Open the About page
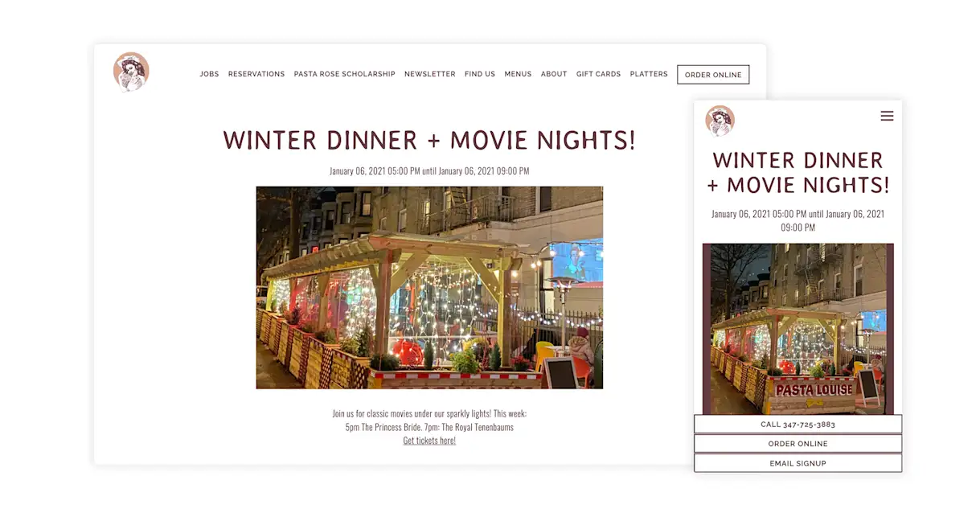The width and height of the screenshot is (980, 509). 554,74
